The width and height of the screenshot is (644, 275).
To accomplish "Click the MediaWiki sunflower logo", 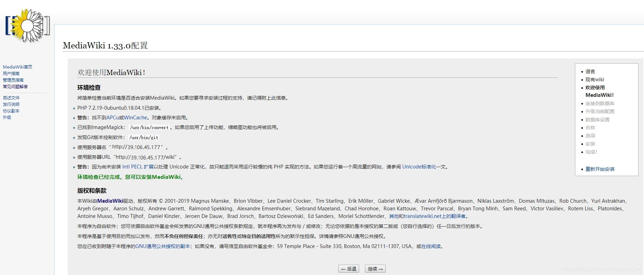I will click(x=28, y=26).
